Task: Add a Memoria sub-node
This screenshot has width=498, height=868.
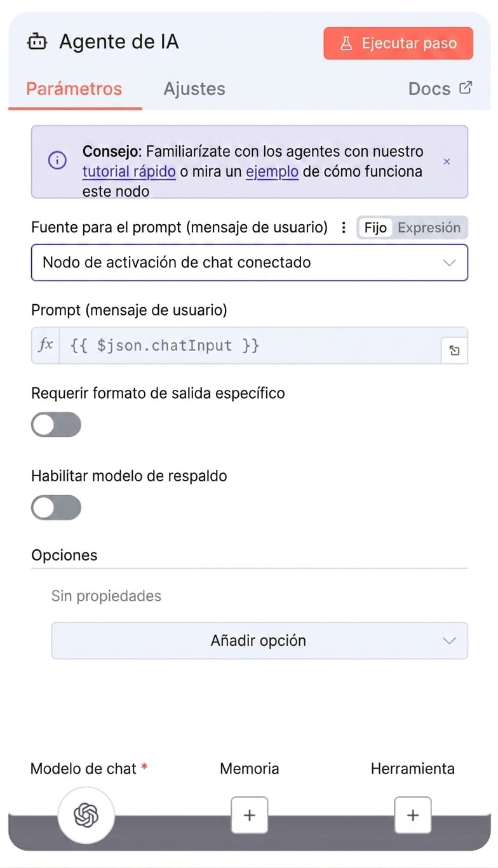Action: 249,815
